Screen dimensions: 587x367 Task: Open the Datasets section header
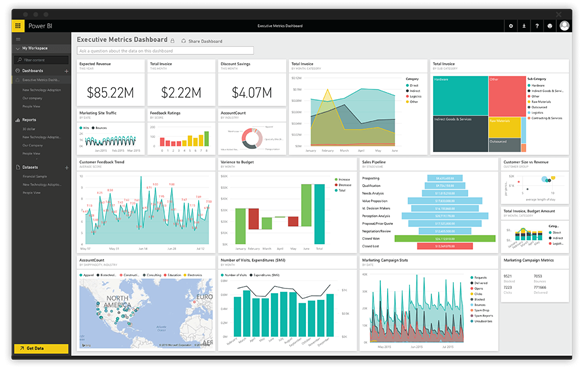(x=30, y=167)
